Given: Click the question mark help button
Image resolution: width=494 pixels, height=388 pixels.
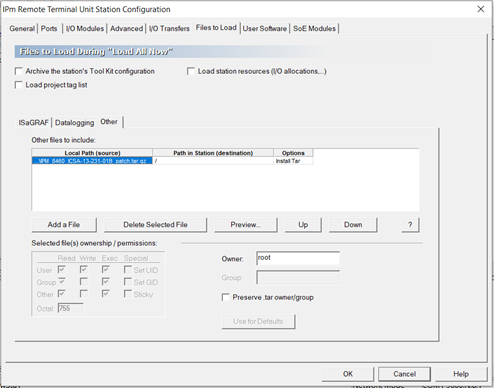Looking at the screenshot, I should (x=410, y=225).
